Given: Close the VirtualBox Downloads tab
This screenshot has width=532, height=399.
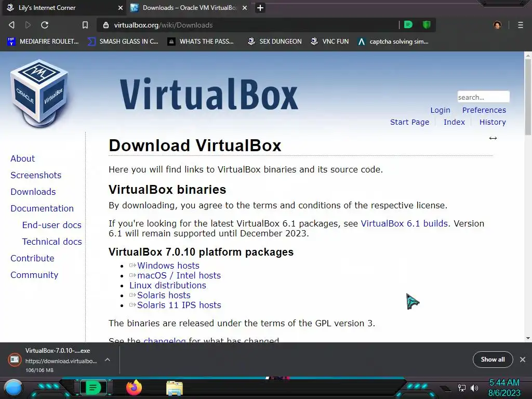Looking at the screenshot, I should click(x=245, y=8).
